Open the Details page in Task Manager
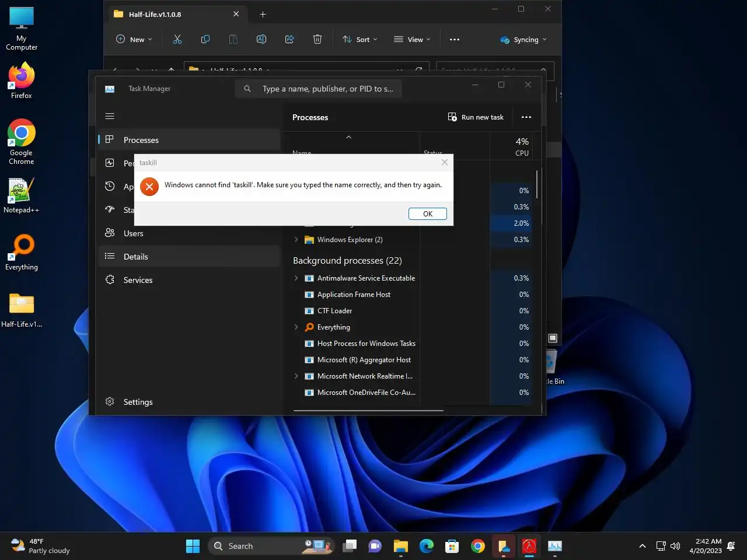This screenshot has width=747, height=560. (189, 257)
